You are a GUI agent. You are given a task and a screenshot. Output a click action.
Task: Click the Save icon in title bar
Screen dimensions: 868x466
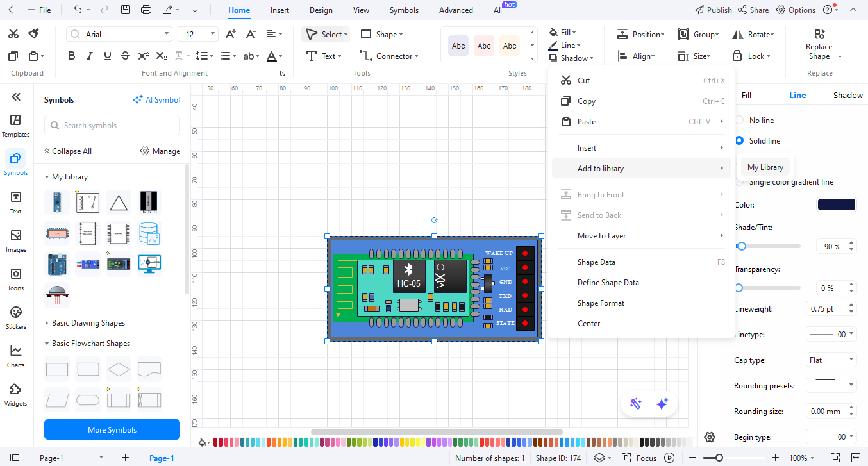click(x=126, y=10)
